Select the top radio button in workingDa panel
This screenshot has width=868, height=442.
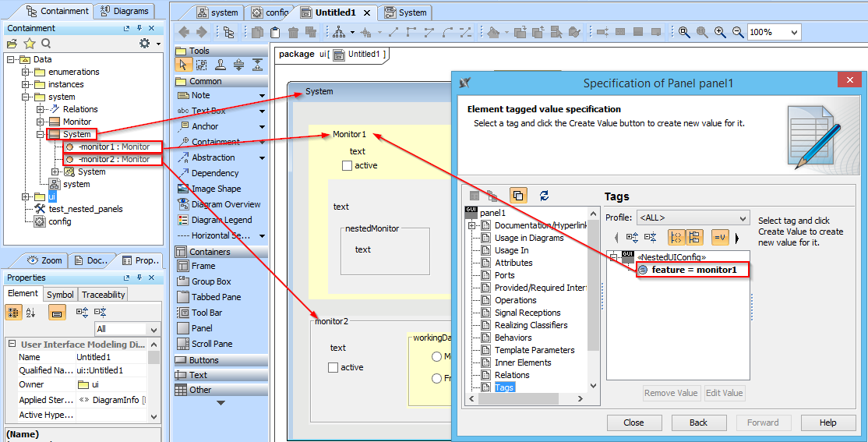point(436,356)
